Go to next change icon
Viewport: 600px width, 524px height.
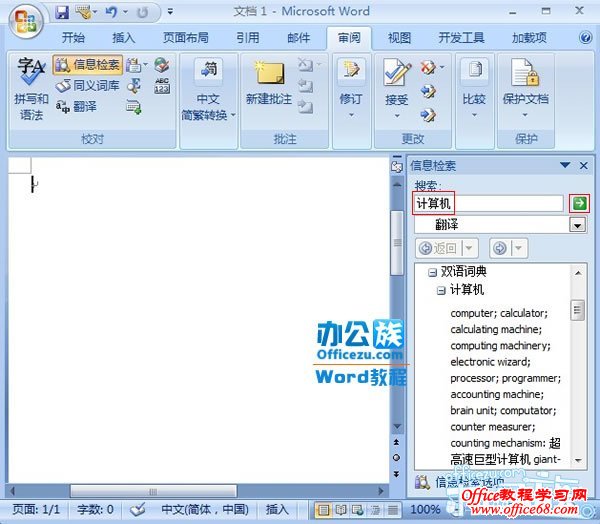428,115
